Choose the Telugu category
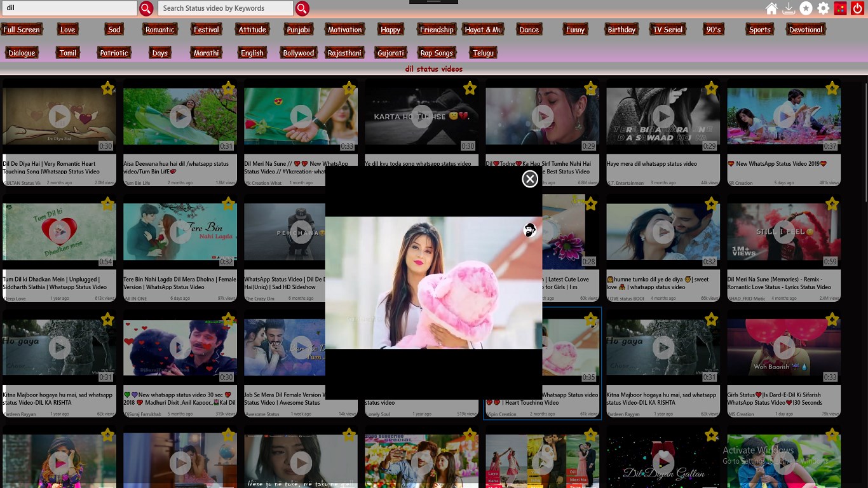 pos(484,53)
